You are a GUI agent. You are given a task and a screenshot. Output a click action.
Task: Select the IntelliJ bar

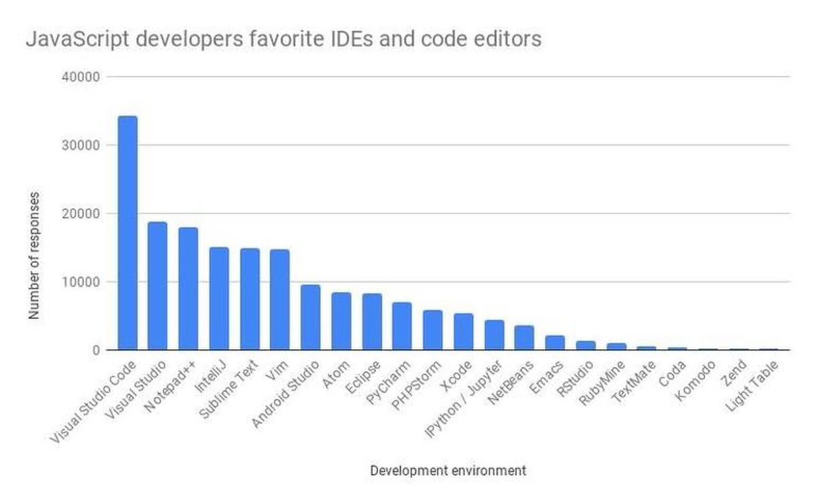click(x=219, y=299)
